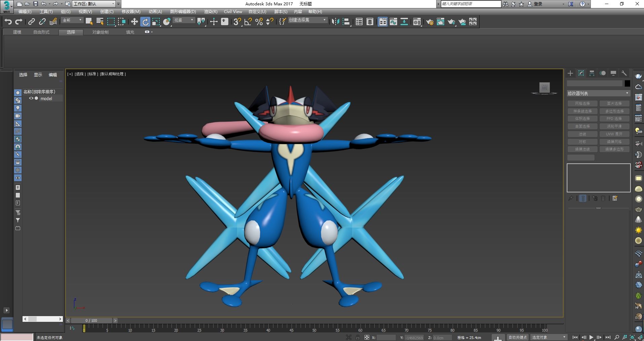Screen dimensions: 644x341
Task: Open the 显示 scene explorer menu
Action: (38, 75)
